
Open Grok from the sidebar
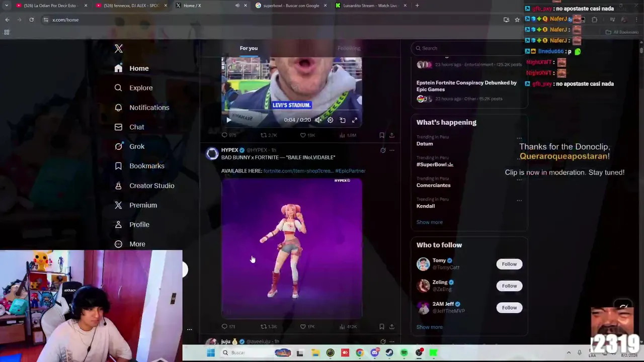[129, 146]
